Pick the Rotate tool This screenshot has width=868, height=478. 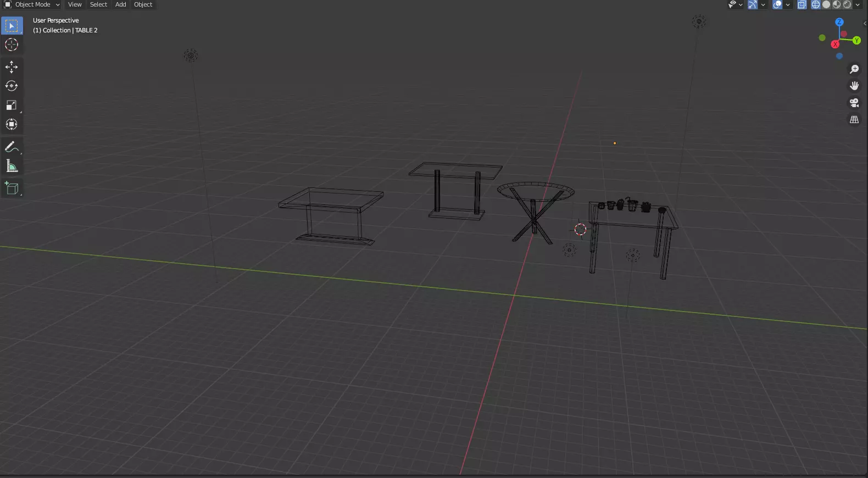tap(12, 86)
